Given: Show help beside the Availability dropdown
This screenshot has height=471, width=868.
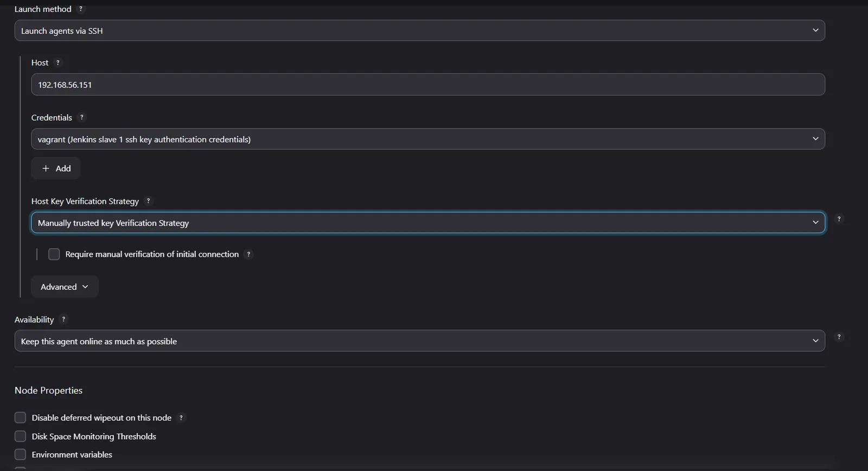Looking at the screenshot, I should tap(839, 337).
